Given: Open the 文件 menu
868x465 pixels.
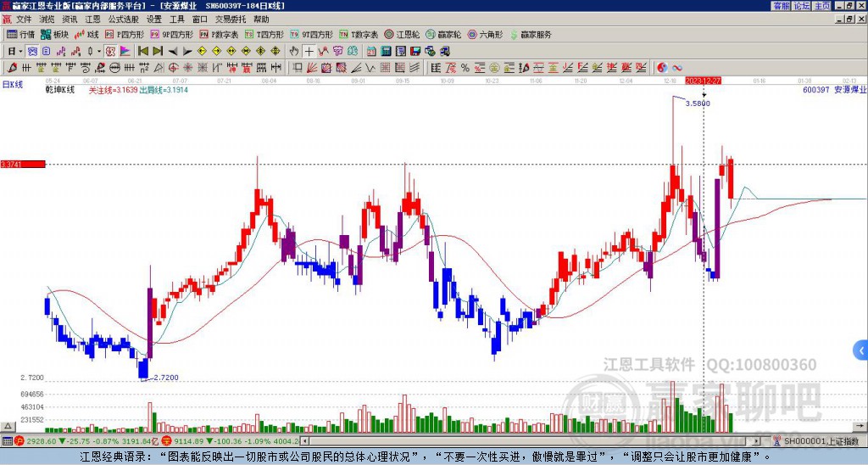Looking at the screenshot, I should (24, 20).
